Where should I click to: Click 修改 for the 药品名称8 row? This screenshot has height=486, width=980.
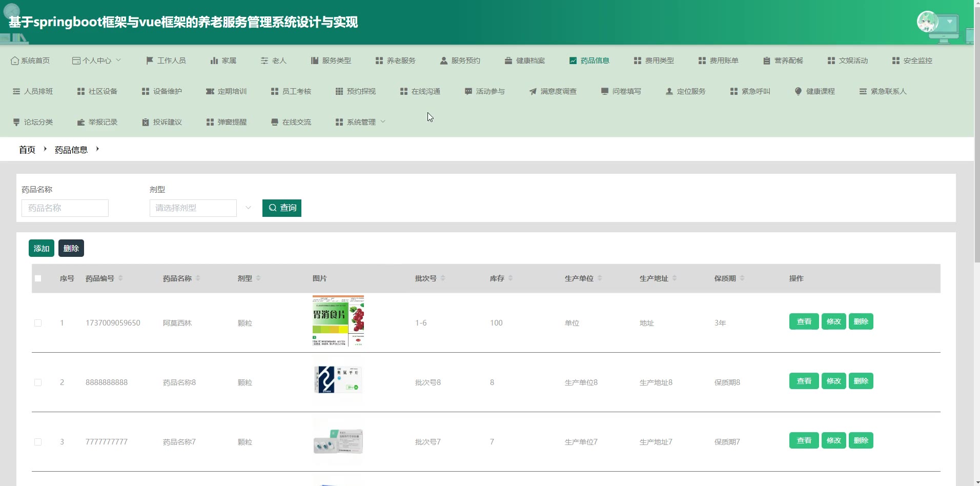click(x=834, y=381)
